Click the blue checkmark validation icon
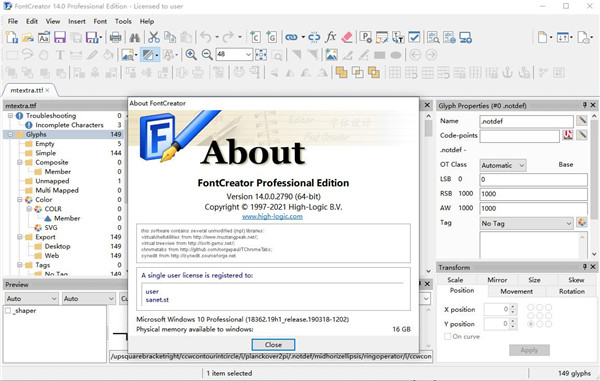Screen dimensions: 600x381 coord(414,37)
